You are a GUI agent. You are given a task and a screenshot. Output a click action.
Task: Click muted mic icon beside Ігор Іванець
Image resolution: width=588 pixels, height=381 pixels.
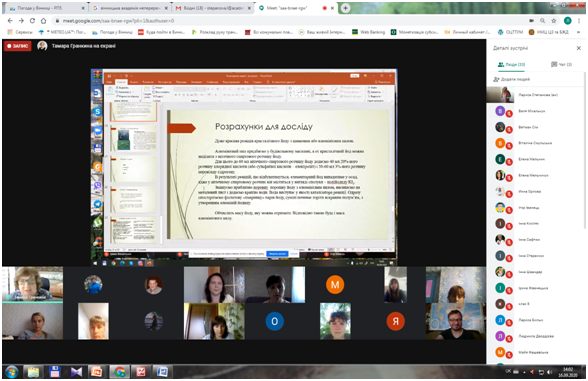(509, 210)
